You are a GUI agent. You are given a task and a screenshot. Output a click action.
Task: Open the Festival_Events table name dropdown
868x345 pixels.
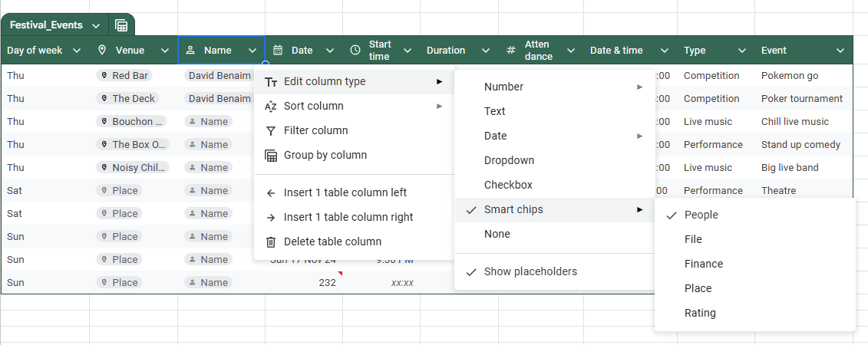pos(95,25)
